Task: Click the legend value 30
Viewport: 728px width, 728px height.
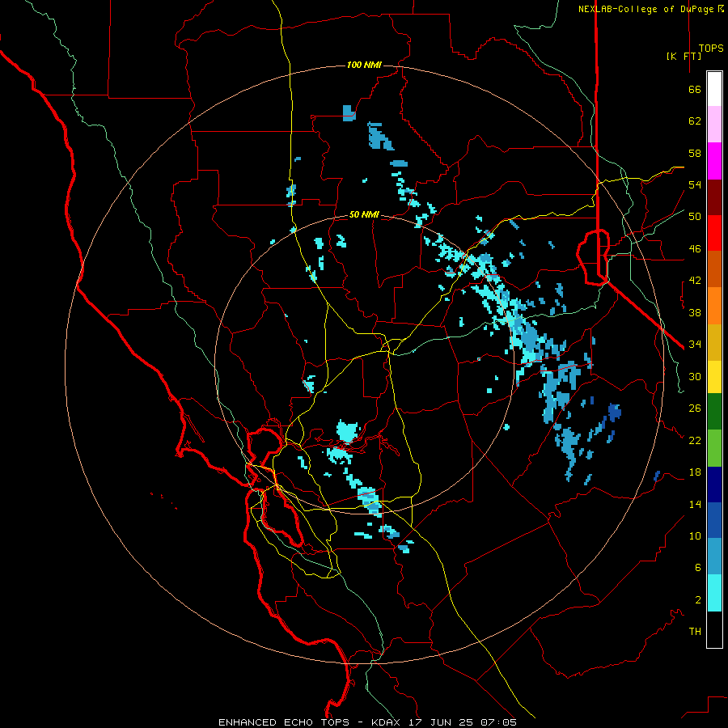Action: click(x=695, y=376)
